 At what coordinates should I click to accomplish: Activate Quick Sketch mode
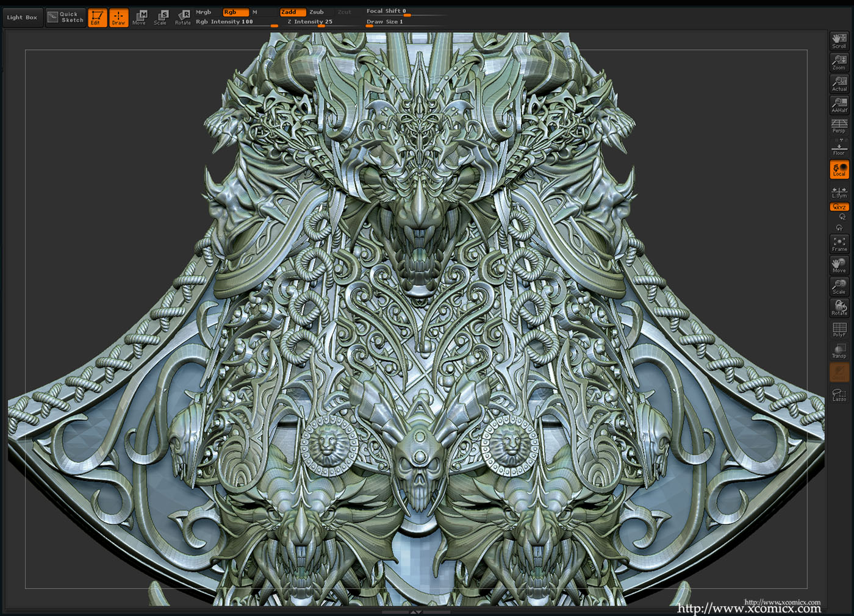66,18
